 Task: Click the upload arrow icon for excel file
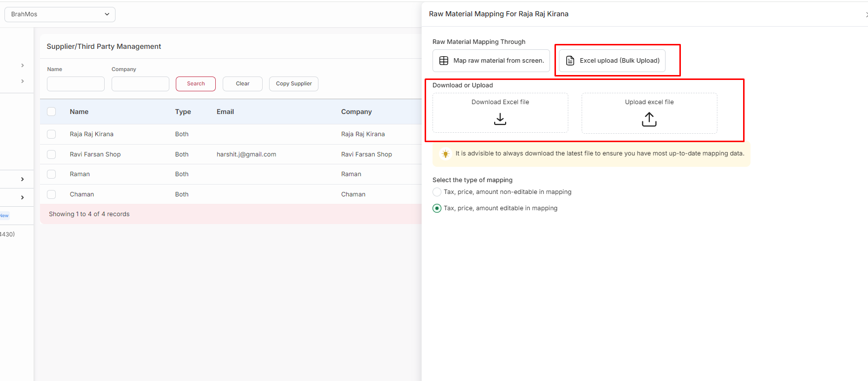[x=649, y=119]
